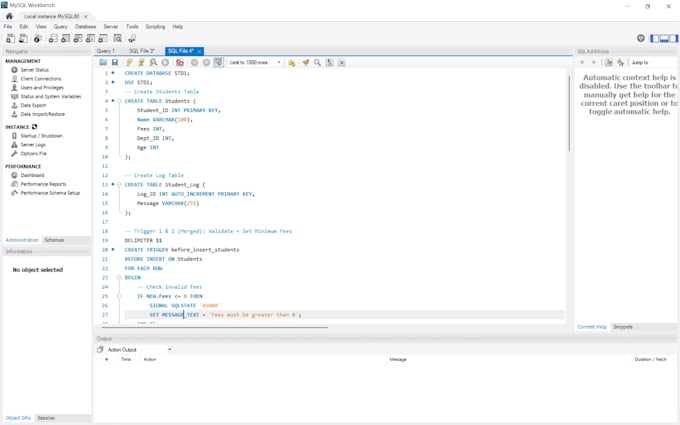The height and width of the screenshot is (425, 680).
Task: Go forward in the SQL Additions help
Action: coord(594,62)
